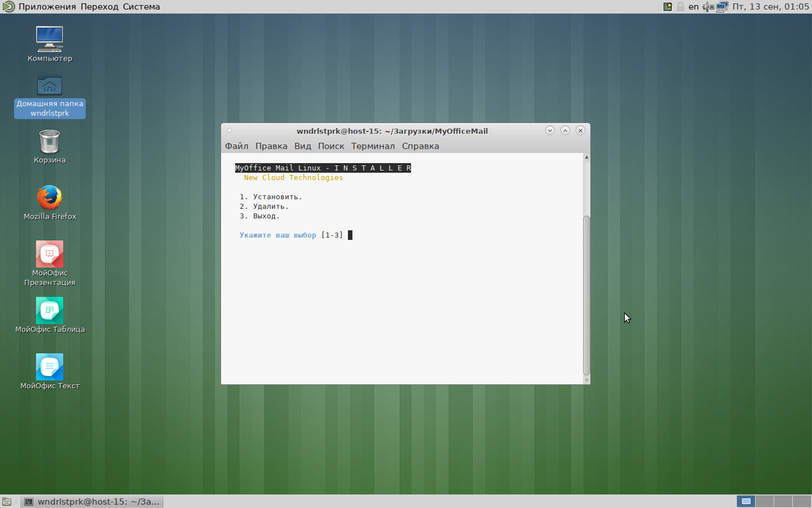Close the terminal window
The height and width of the screenshot is (508, 812).
coord(580,130)
